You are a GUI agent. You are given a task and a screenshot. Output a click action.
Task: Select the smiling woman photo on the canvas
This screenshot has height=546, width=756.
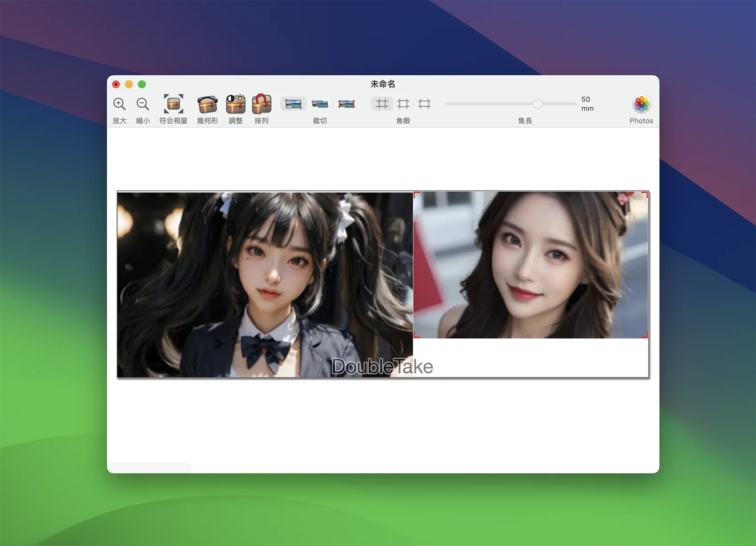pyautogui.click(x=531, y=265)
